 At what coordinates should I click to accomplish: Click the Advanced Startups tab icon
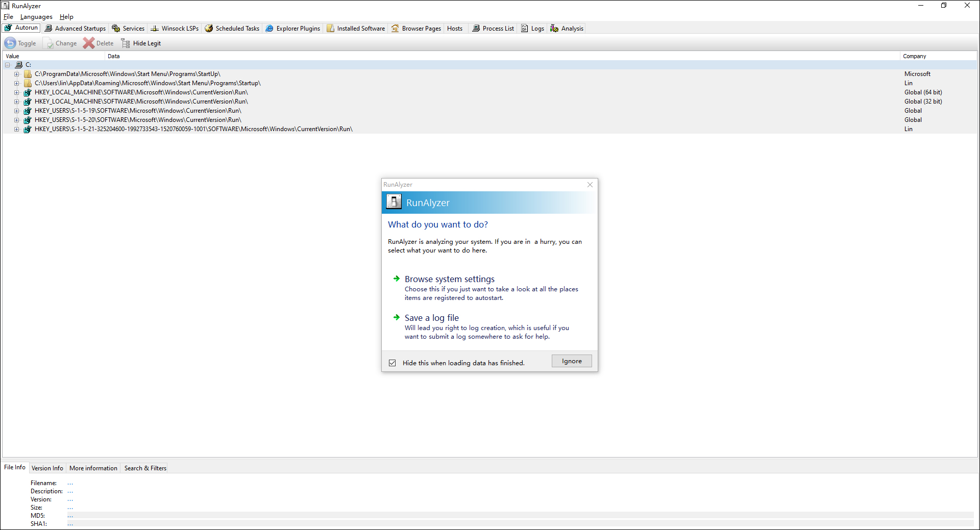(48, 29)
